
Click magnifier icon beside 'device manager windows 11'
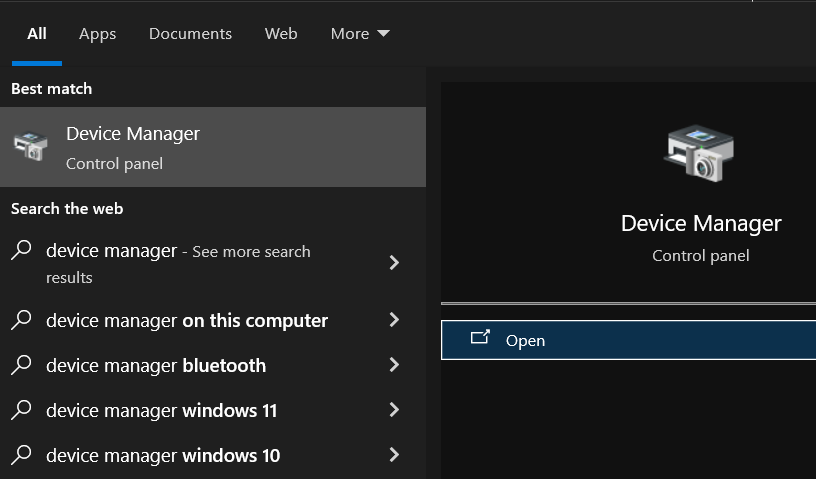point(21,410)
